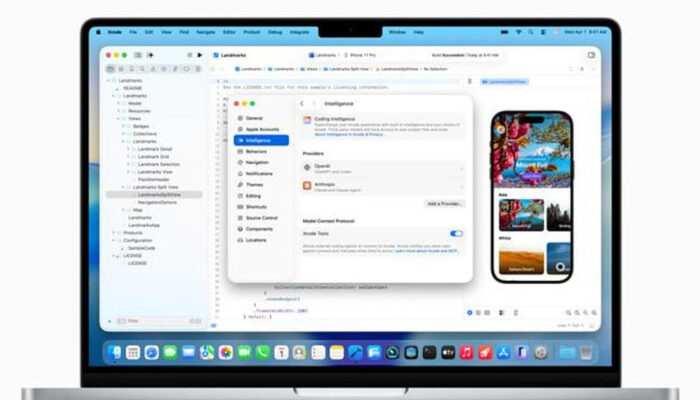Open Source Control settings pane
Viewport: 700px width, 400px height.
tap(261, 218)
